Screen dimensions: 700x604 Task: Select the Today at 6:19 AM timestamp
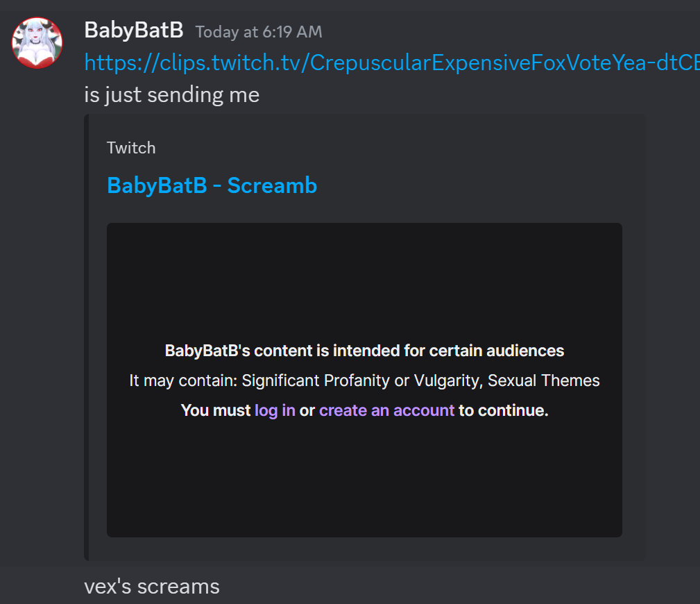pos(259,32)
